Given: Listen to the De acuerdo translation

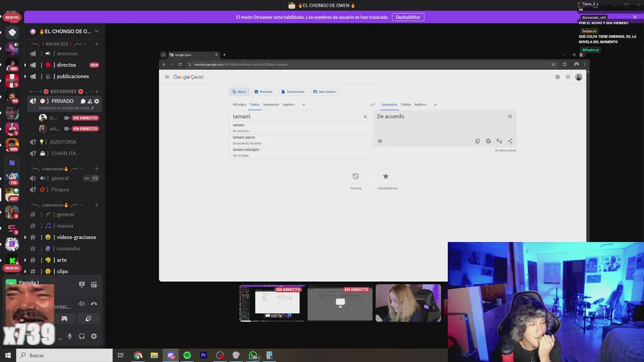Looking at the screenshot, I should click(380, 141).
